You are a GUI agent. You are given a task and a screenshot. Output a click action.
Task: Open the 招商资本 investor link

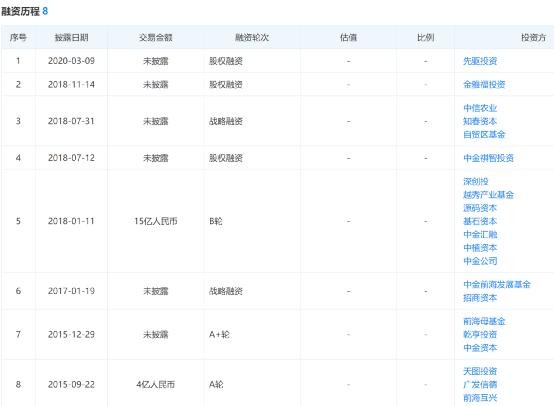coord(480,298)
